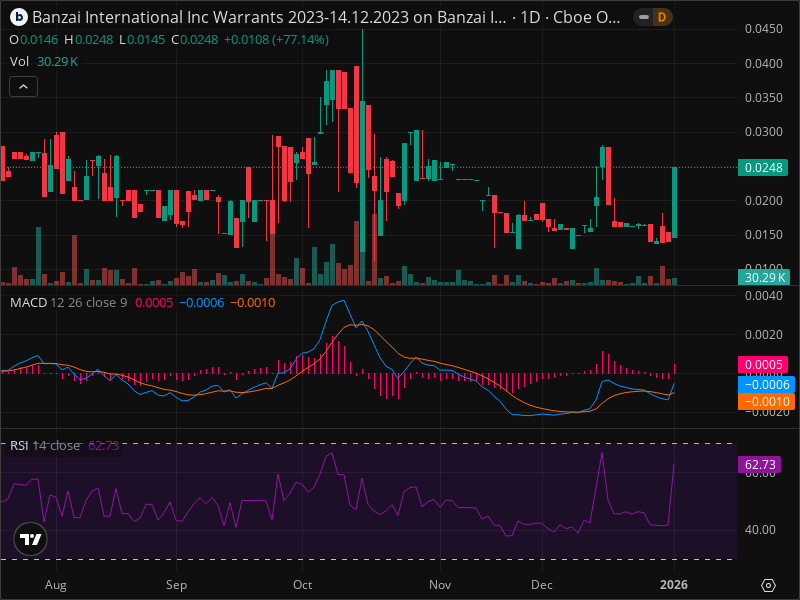The height and width of the screenshot is (600, 800).
Task: Click the pink 0.0005 MACD histogram label
Action: coord(763,365)
